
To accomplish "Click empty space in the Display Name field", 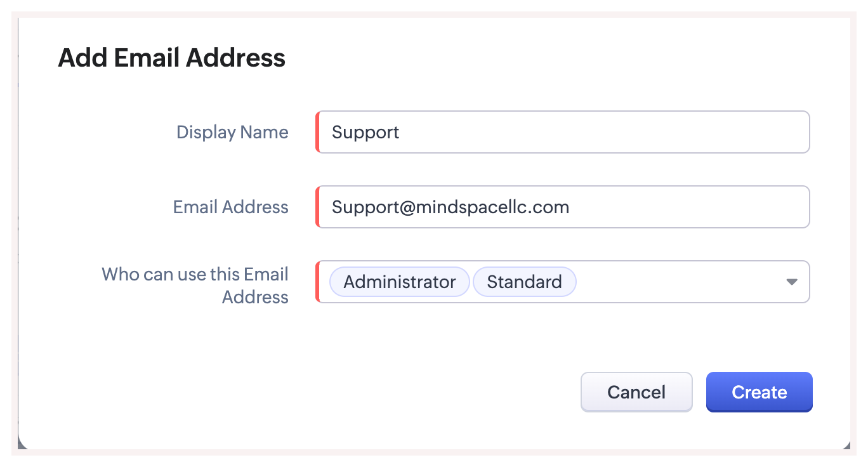I will click(x=603, y=132).
